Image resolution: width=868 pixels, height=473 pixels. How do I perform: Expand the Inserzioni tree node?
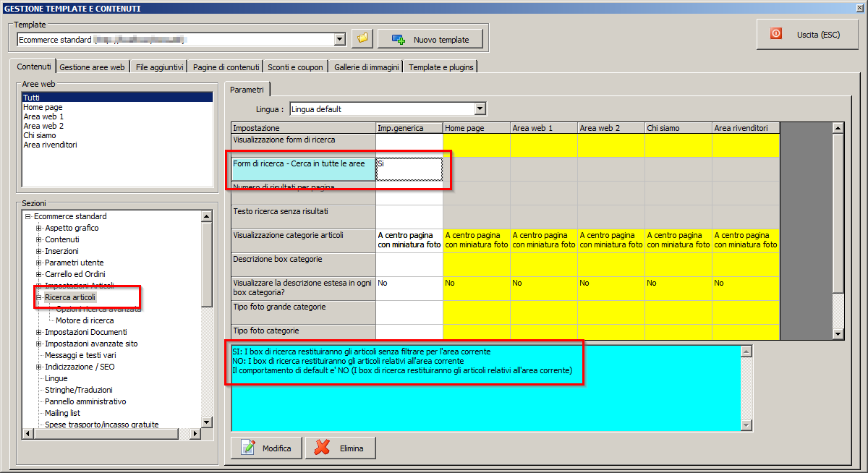pos(39,251)
